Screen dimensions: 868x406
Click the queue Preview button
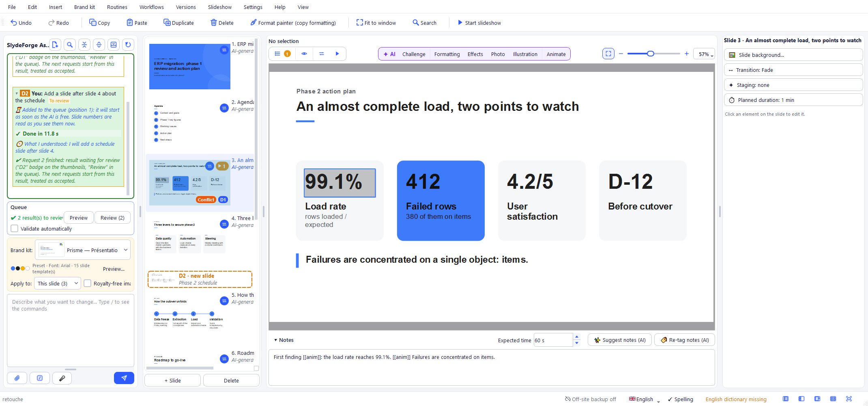pyautogui.click(x=78, y=218)
